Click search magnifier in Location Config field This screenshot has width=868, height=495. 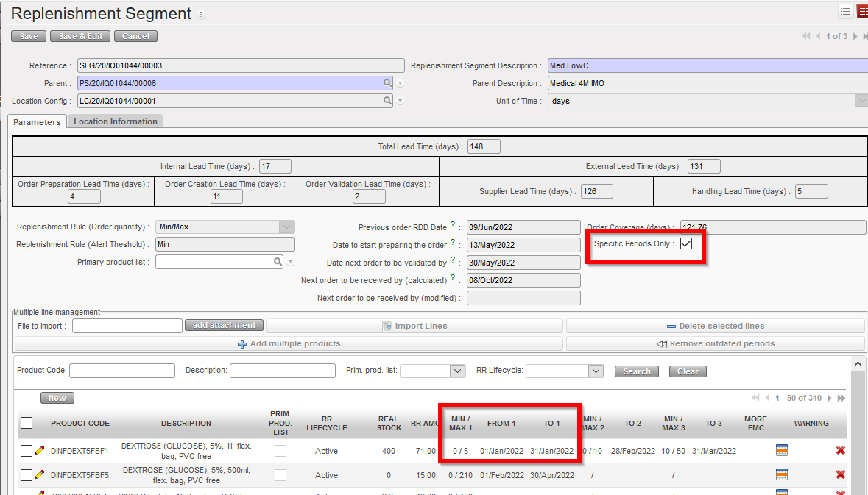(387, 101)
